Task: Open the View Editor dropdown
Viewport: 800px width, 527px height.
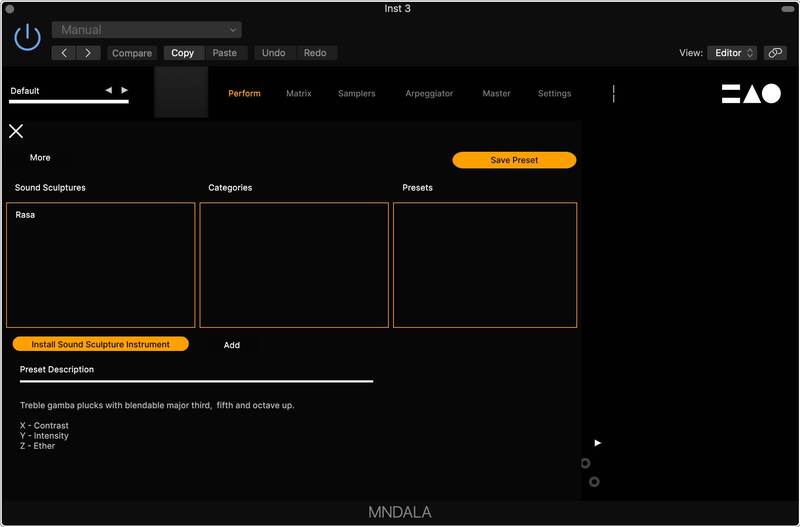Action: pyautogui.click(x=732, y=53)
